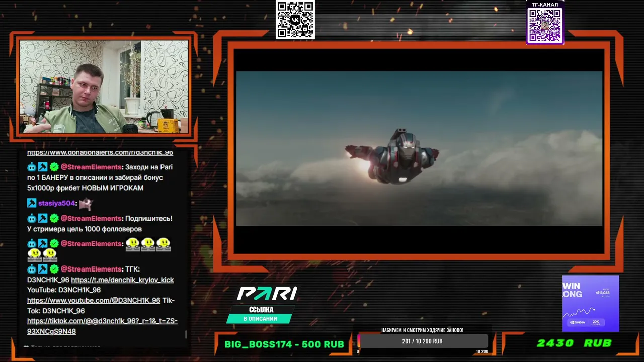The width and height of the screenshot is (644, 362).
Task: Click the 10 200 label under the goal bar
Action: 481,351
